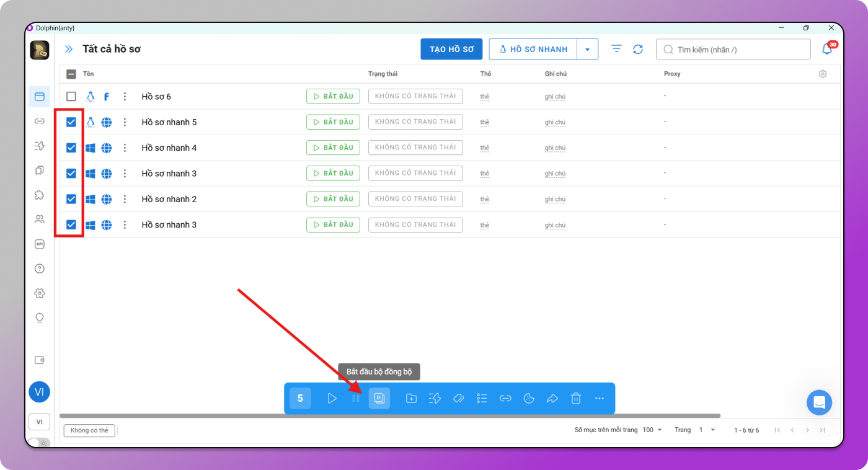868x470 pixels.
Task: Open the API section in sidebar
Action: click(40, 244)
